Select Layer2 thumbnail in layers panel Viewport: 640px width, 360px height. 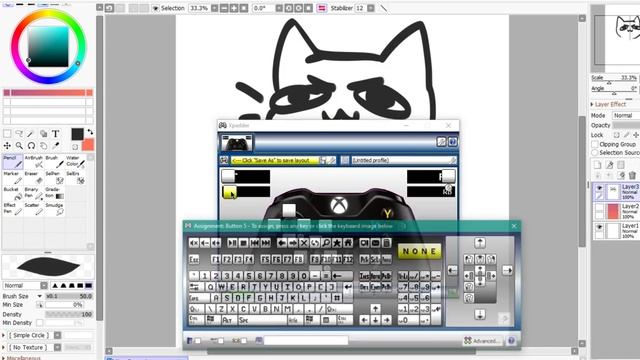(x=613, y=211)
